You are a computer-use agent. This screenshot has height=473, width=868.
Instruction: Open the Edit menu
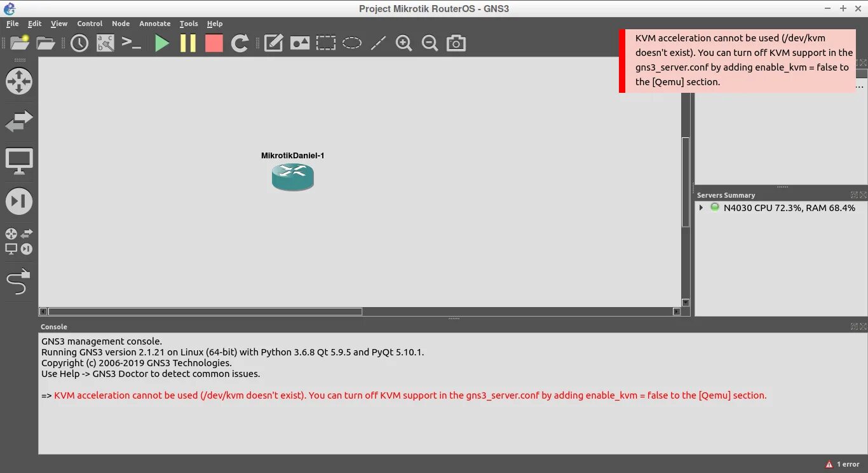(35, 24)
